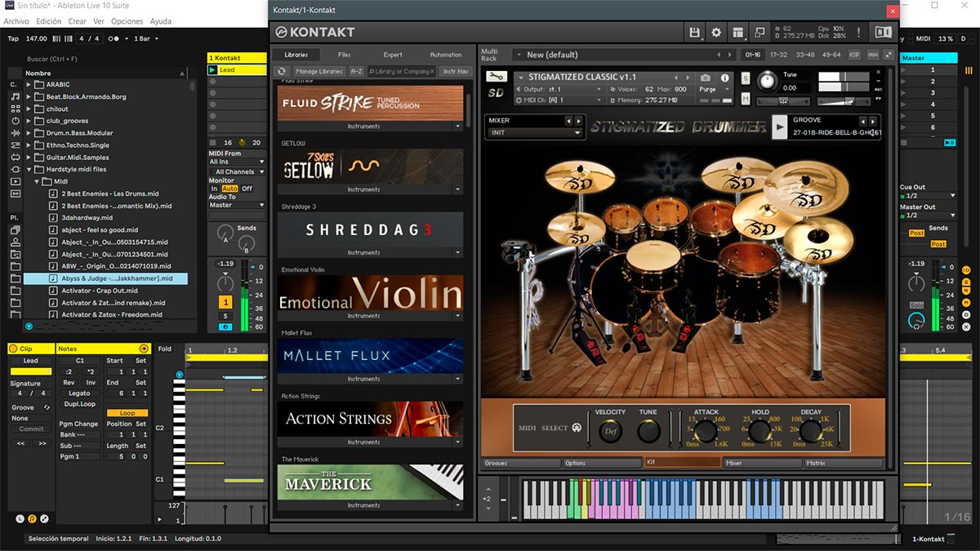The width and height of the screenshot is (980, 551).
Task: Open the Sounds category in Ableton browser
Action: point(16,96)
